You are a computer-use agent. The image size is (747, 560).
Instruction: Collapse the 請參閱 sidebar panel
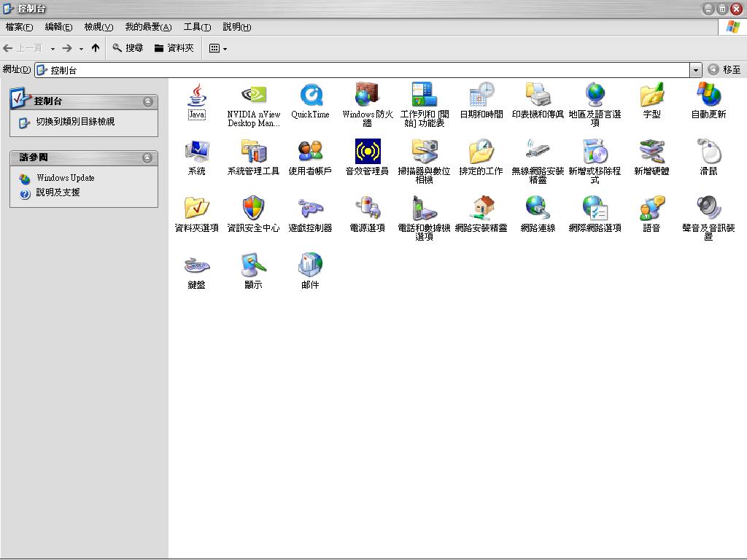pos(147,157)
